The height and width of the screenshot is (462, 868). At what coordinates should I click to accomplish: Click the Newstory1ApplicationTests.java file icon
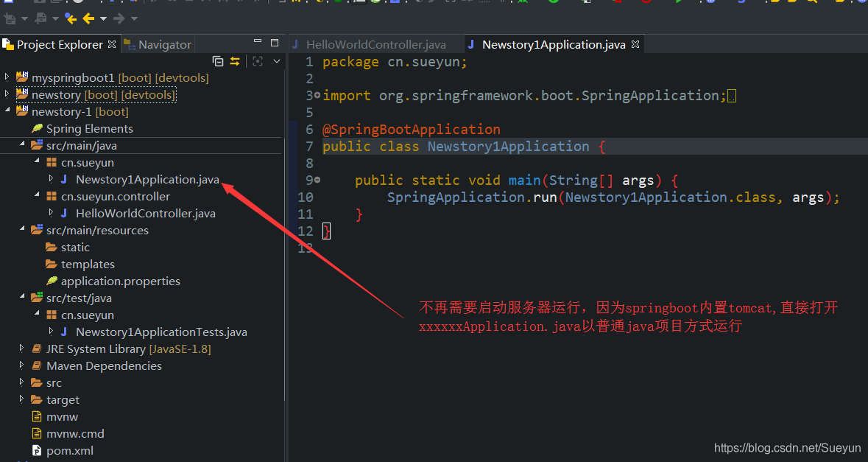(x=64, y=332)
